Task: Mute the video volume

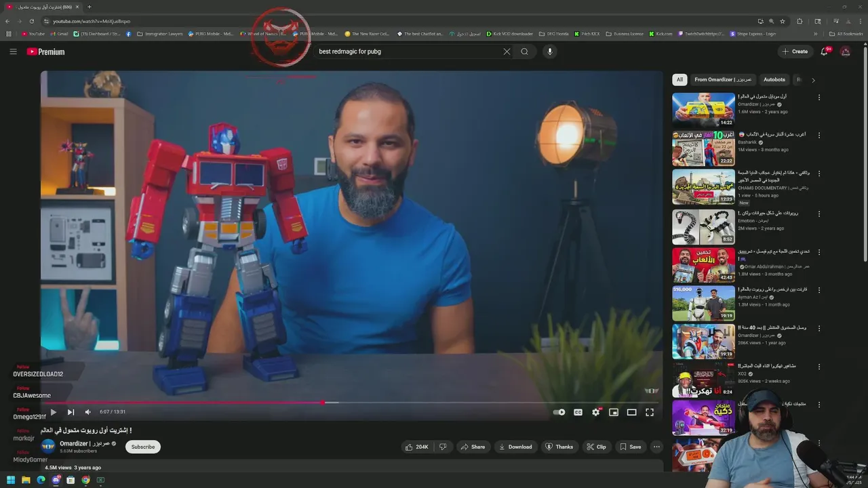Action: [x=87, y=412]
